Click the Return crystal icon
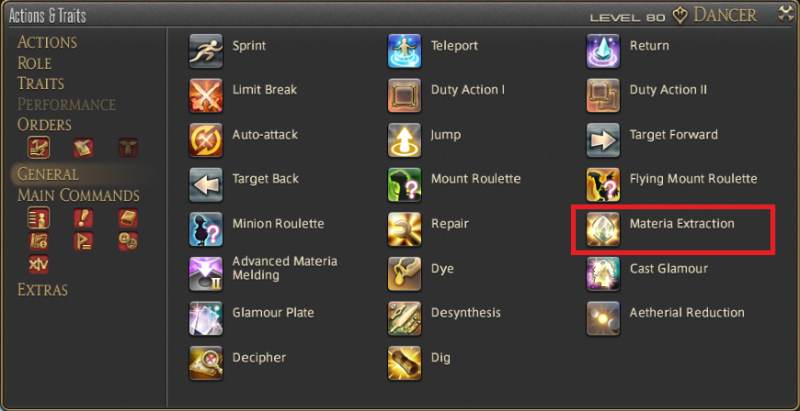Viewport: 800px width, 411px height. click(603, 51)
